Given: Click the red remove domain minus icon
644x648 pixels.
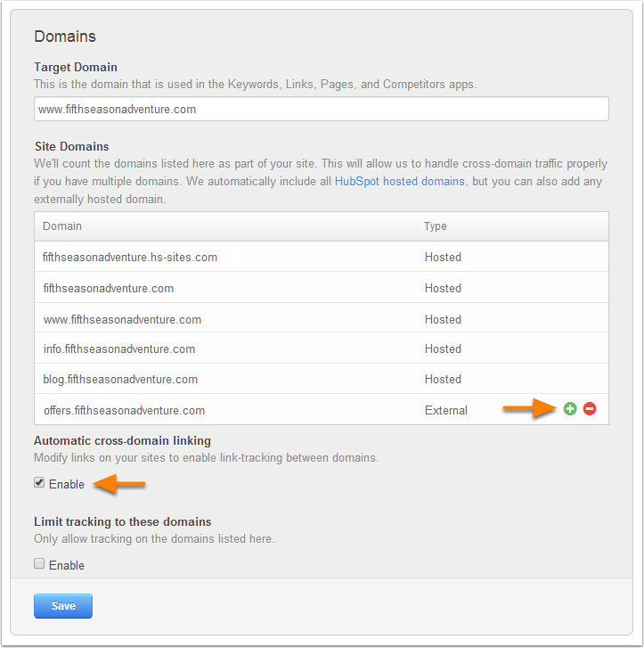Looking at the screenshot, I should [x=590, y=409].
